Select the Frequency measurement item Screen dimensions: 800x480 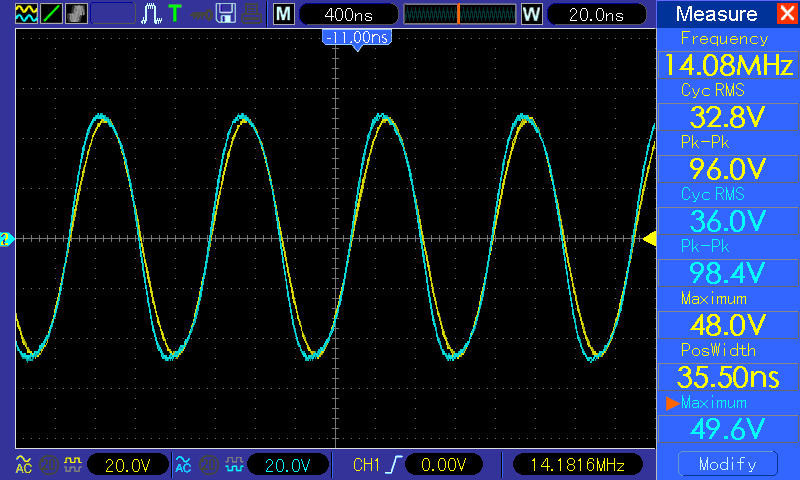[724, 55]
